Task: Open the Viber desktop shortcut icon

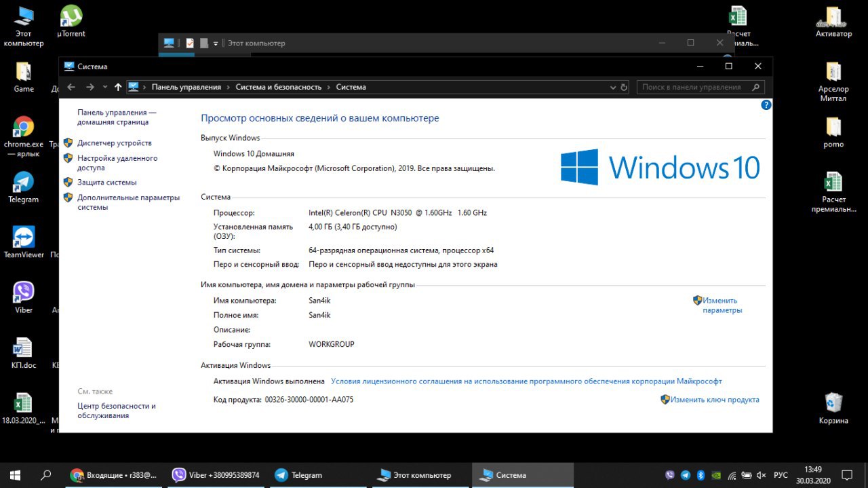Action: point(24,297)
